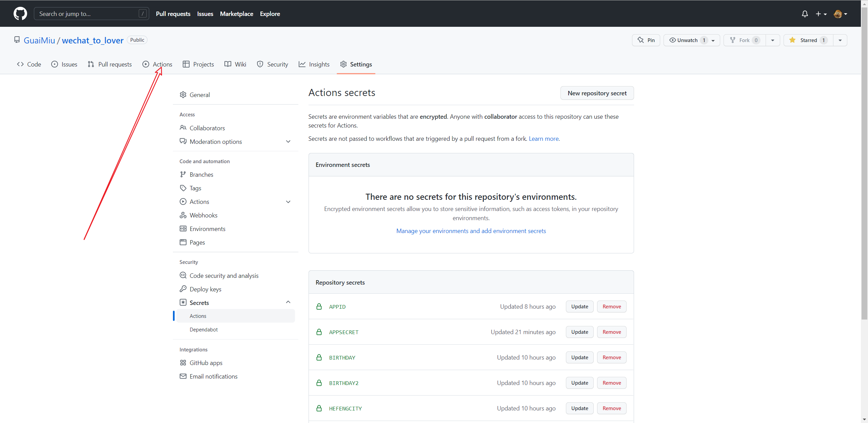Remove the HEFENGCITY secret
Viewport: 868px width, 423px height.
click(612, 408)
